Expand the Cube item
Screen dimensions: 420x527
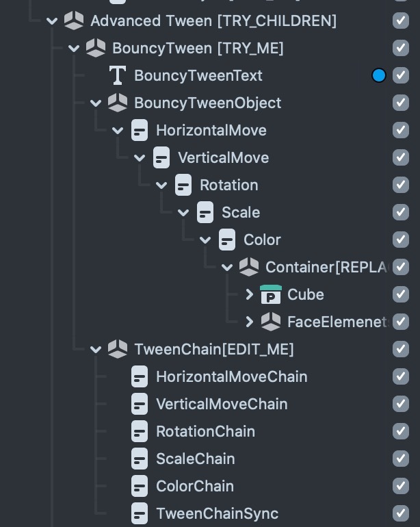point(250,294)
